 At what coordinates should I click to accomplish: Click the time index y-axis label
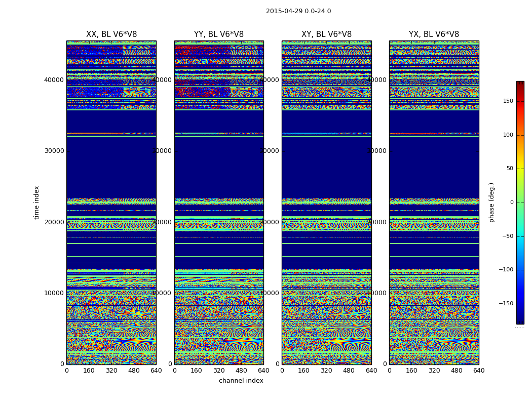pyautogui.click(x=36, y=202)
